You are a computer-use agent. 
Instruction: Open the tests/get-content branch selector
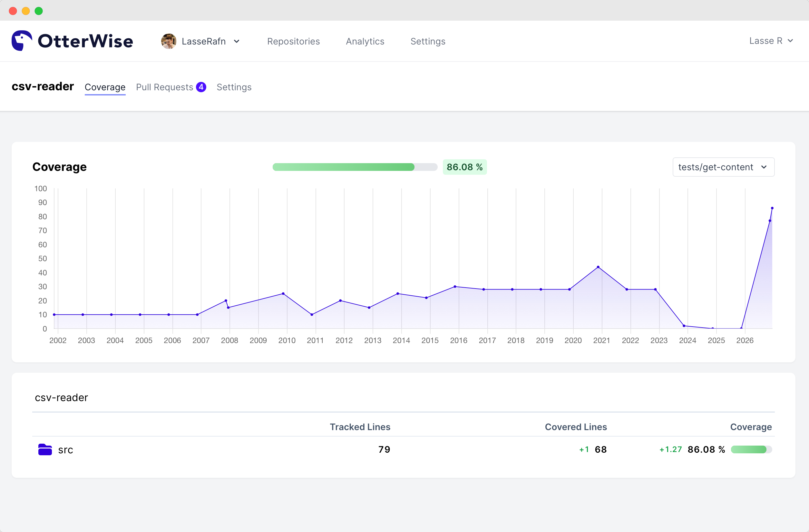pyautogui.click(x=723, y=167)
